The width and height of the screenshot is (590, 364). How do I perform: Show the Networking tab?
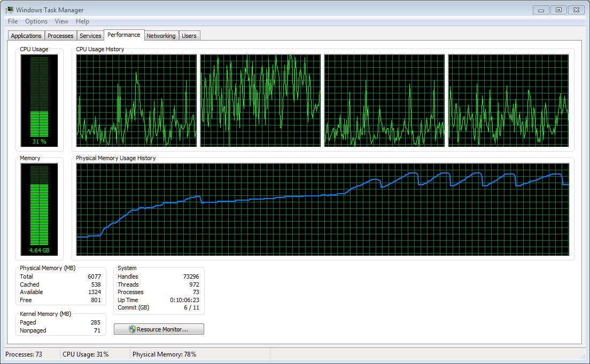click(161, 36)
